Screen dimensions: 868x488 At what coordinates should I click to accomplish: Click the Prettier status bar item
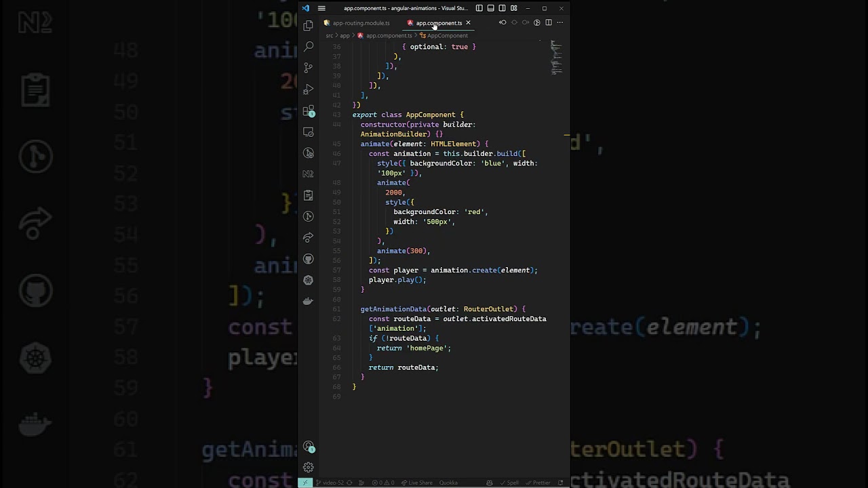[x=538, y=483]
